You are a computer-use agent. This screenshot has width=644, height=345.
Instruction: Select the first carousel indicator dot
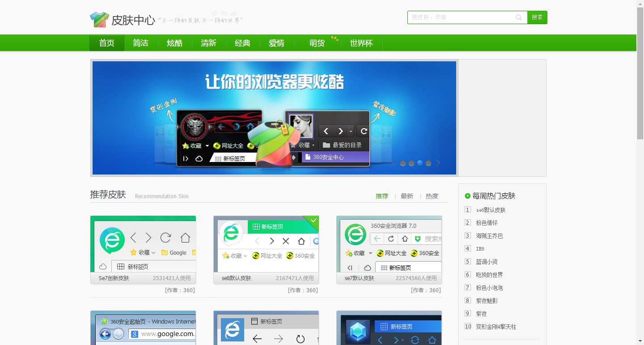click(x=403, y=163)
